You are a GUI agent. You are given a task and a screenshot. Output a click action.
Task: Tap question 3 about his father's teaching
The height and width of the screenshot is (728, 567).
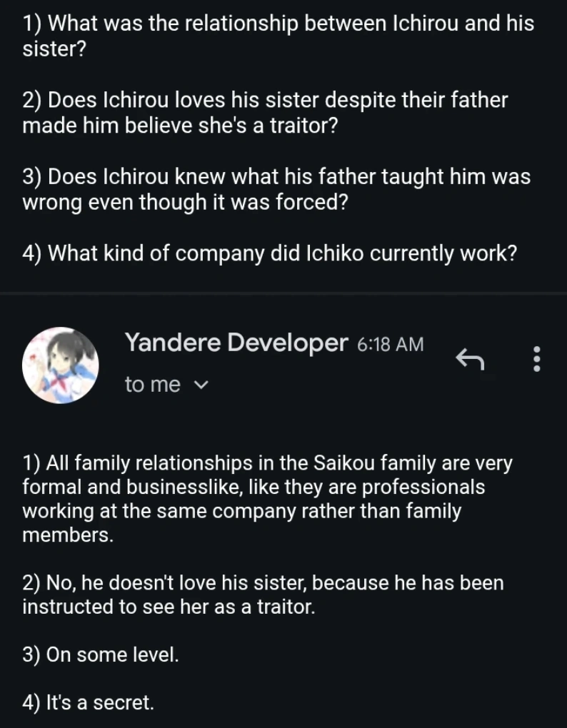(x=276, y=189)
